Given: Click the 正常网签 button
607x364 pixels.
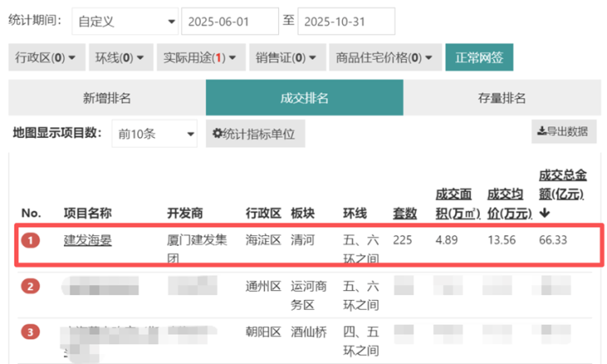Looking at the screenshot, I should [479, 57].
